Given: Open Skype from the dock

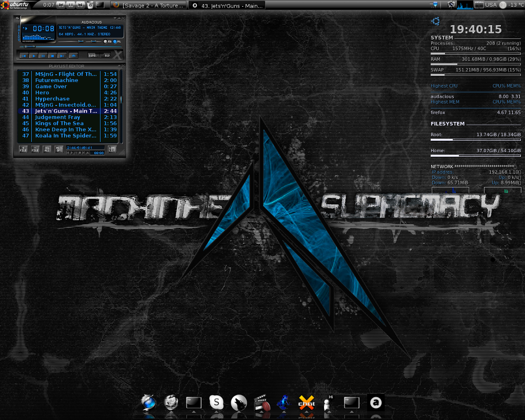Looking at the screenshot, I should [216, 403].
